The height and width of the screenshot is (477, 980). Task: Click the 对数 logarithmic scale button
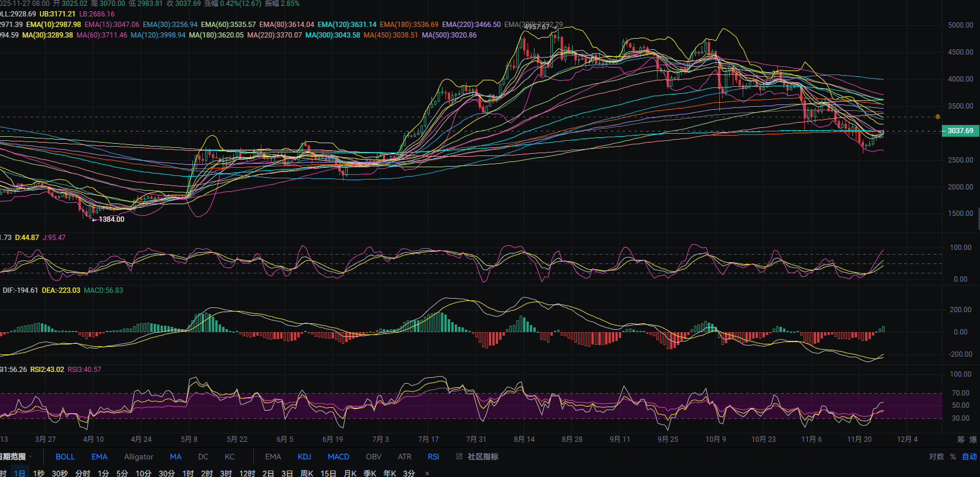(x=936, y=456)
